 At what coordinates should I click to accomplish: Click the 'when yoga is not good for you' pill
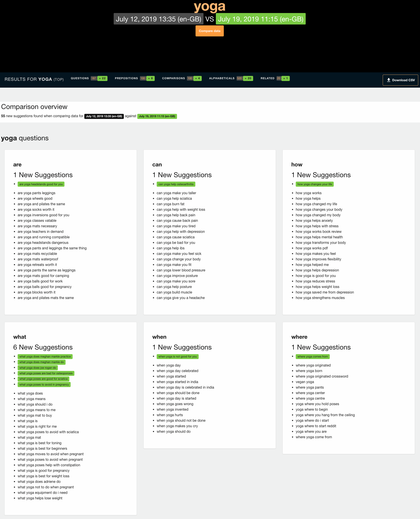178,356
